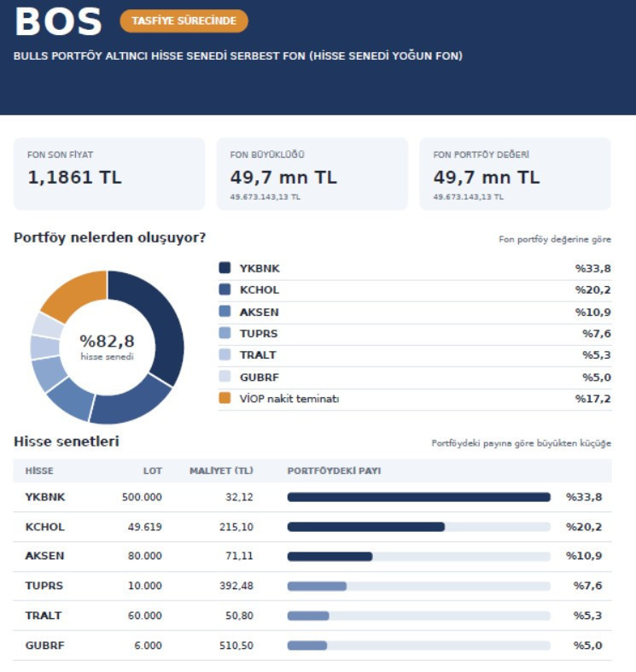Click the 1,1861 TL price value

[74, 178]
